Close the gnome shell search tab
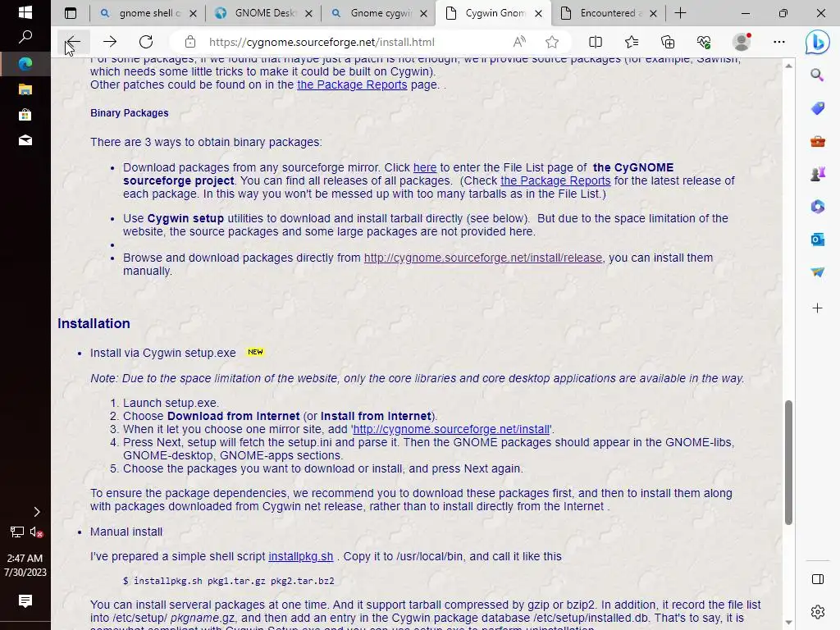This screenshot has height=630, width=840. [x=194, y=13]
